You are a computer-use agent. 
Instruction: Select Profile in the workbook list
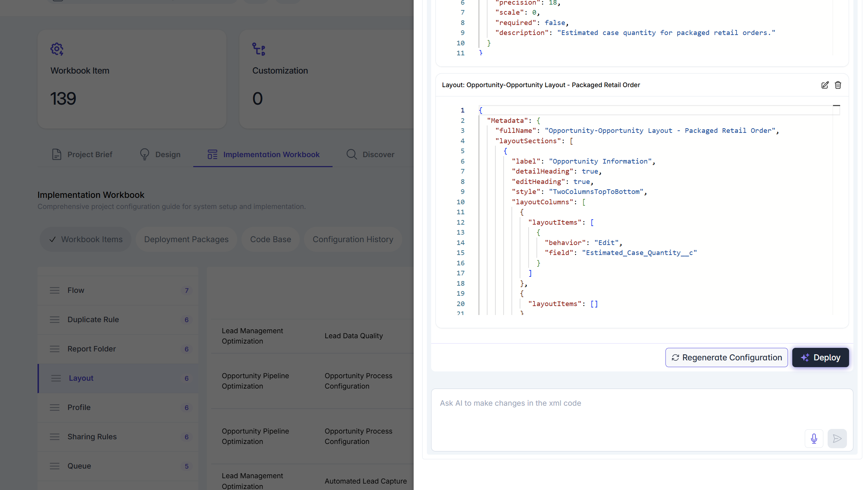coord(118,407)
